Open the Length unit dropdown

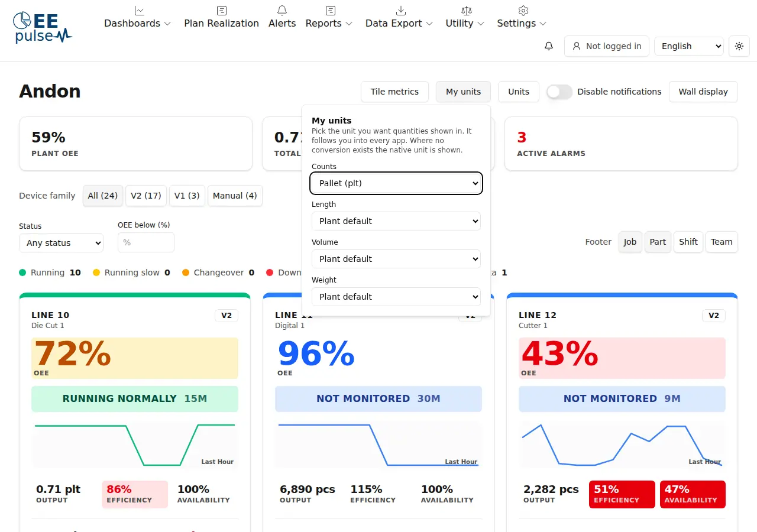point(396,221)
